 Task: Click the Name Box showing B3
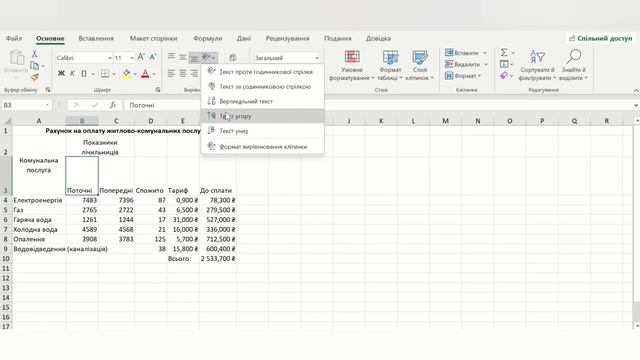click(x=23, y=105)
